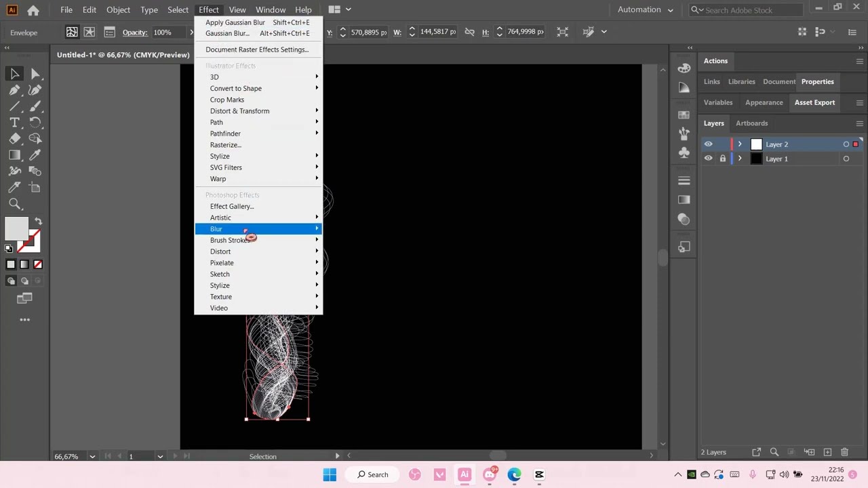Click the Fill color swatch
The image size is (868, 488).
coord(17,228)
